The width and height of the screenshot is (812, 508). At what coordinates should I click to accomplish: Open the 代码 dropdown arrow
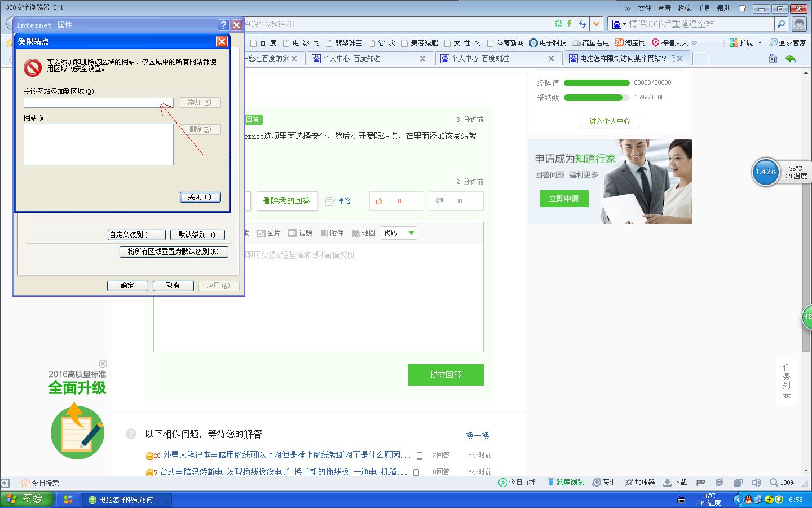click(x=411, y=233)
